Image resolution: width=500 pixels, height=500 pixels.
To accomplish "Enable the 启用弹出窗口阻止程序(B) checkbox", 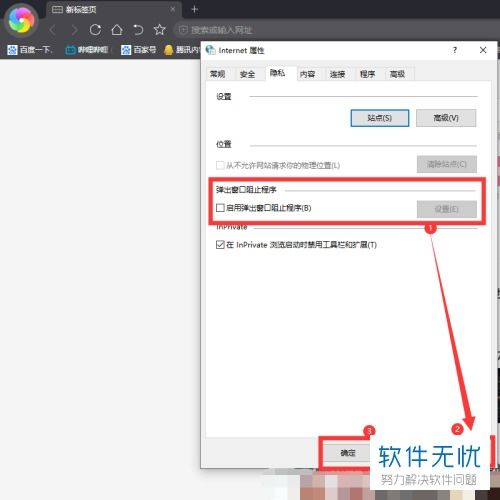I will [220, 208].
